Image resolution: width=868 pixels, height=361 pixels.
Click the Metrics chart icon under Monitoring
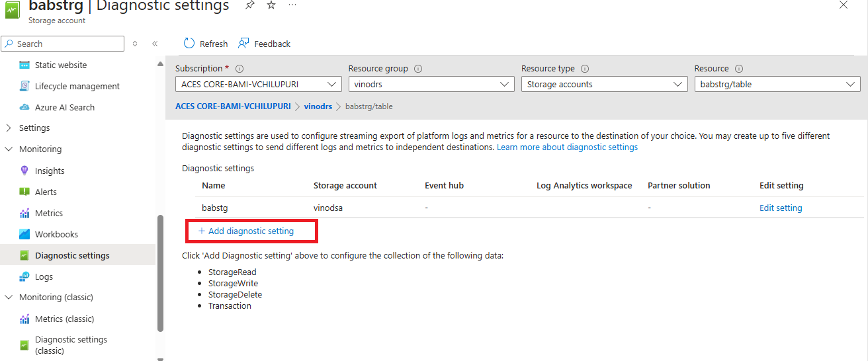(x=24, y=213)
